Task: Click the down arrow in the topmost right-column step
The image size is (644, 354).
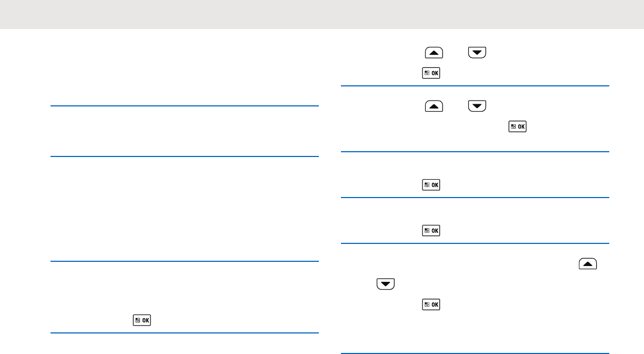Action: tap(477, 52)
